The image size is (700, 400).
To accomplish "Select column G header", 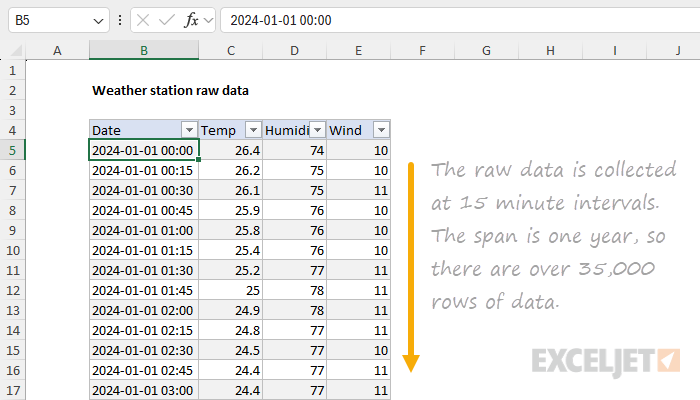I will 486,50.
